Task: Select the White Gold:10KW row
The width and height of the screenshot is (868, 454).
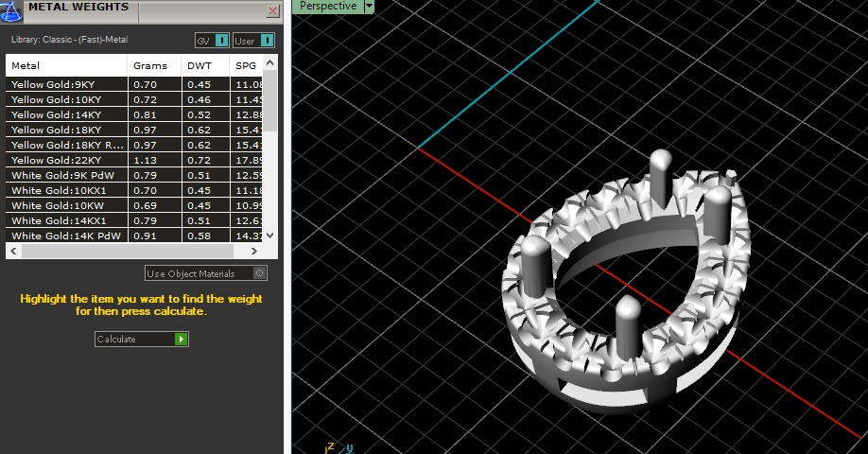Action: click(134, 205)
